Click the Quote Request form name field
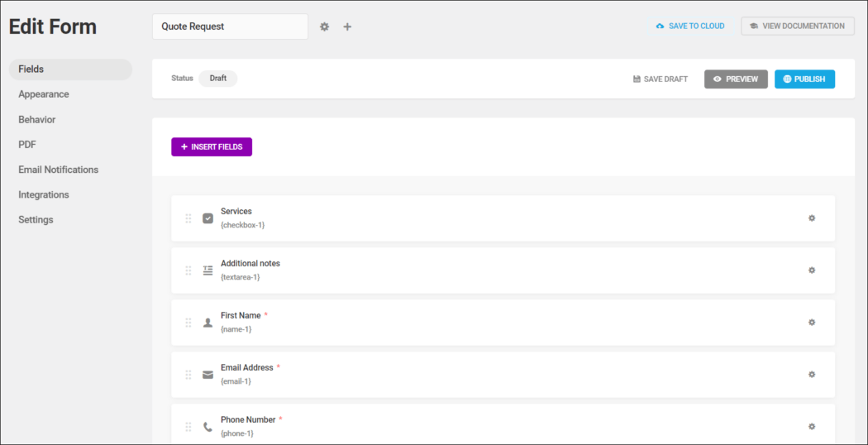 tap(230, 26)
